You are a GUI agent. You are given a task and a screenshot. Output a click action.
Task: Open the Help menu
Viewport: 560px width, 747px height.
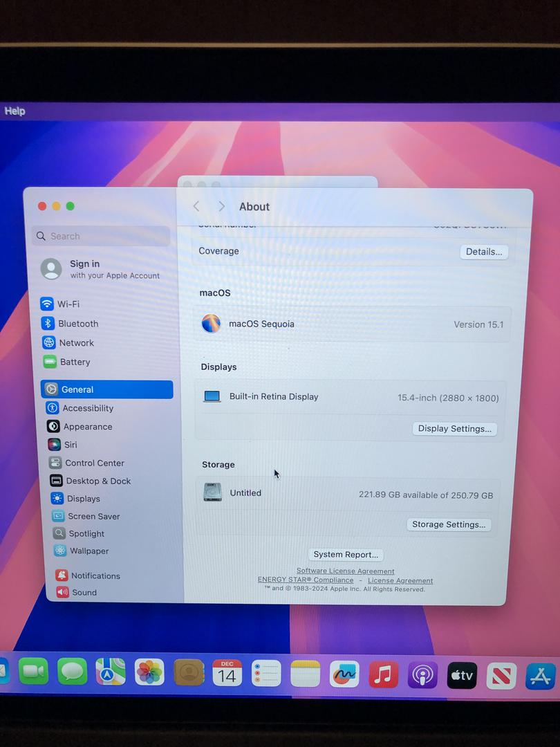coord(15,111)
